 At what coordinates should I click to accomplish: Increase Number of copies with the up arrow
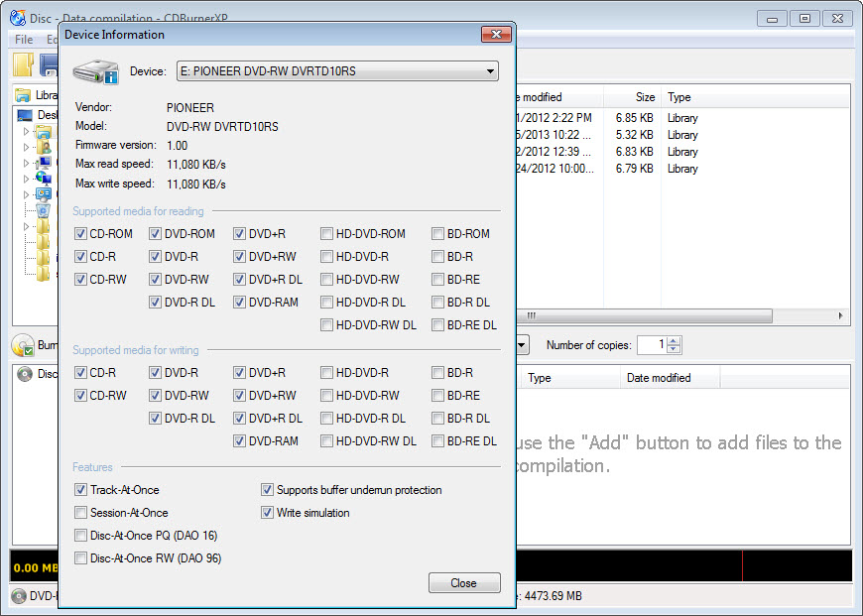point(674,341)
